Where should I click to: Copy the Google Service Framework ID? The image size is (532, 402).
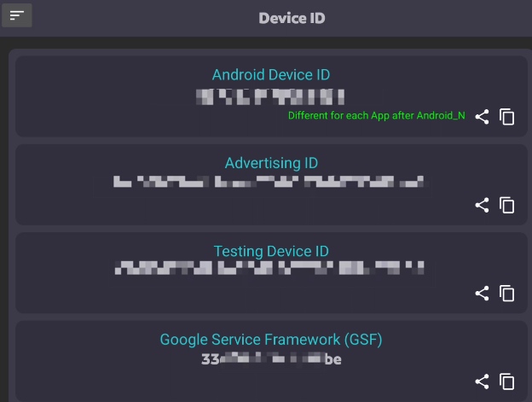pos(507,382)
